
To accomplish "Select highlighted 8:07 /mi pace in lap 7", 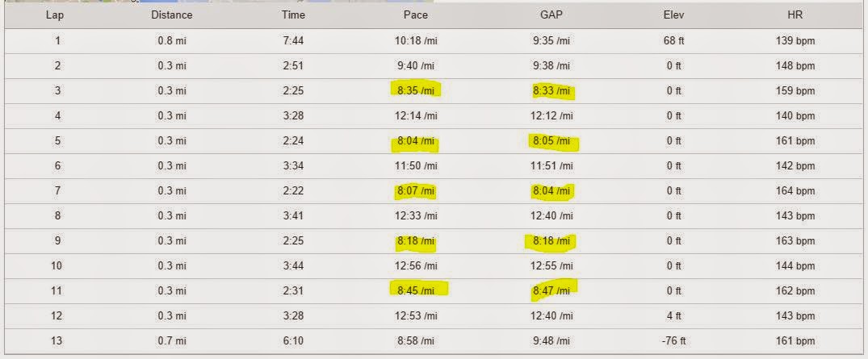I will [416, 191].
